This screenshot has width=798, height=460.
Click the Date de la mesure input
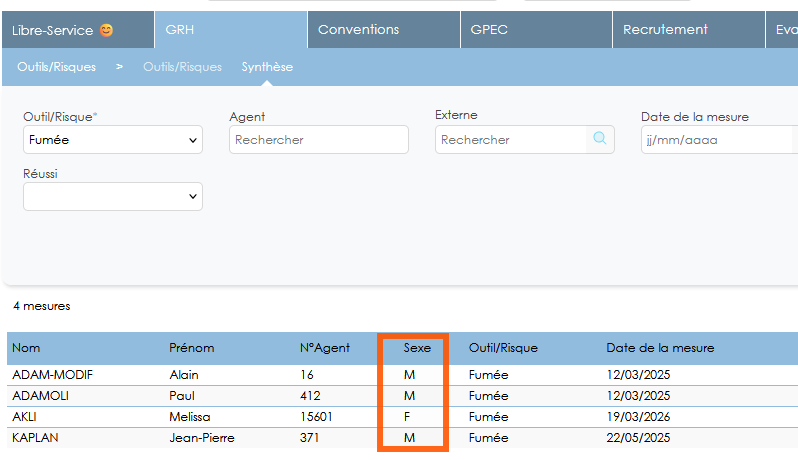(x=719, y=139)
